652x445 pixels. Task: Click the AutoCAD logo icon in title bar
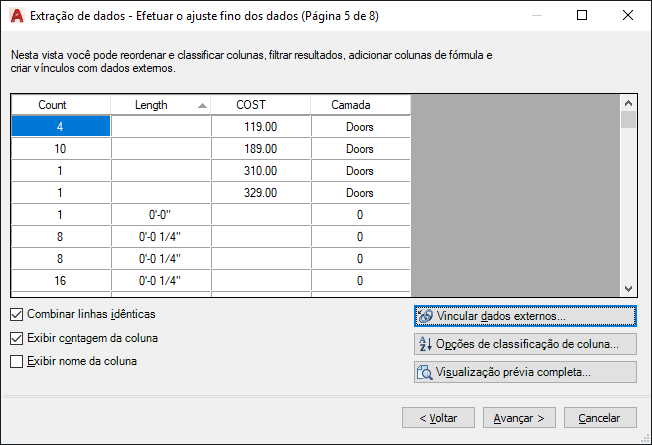click(15, 16)
